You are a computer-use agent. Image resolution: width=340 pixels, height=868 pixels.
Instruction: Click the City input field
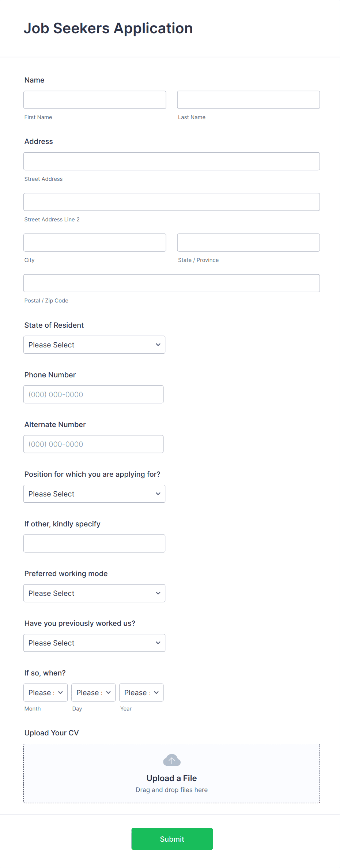tap(95, 242)
